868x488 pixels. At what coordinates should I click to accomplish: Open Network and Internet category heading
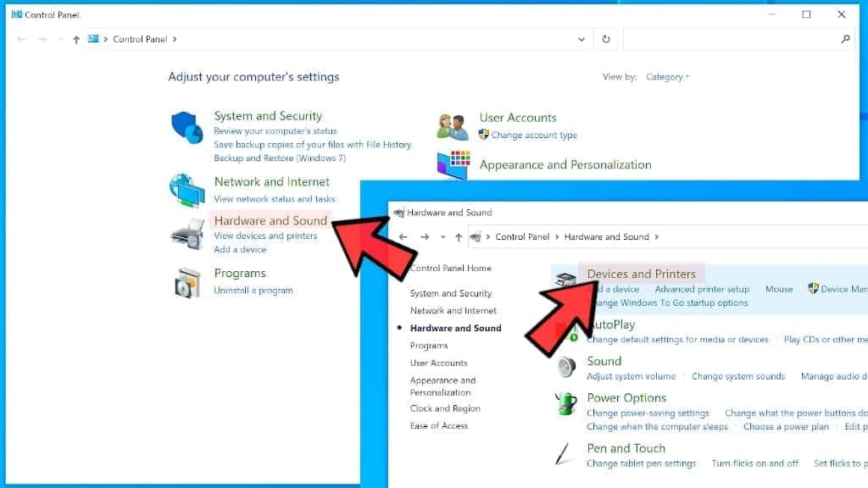point(272,181)
